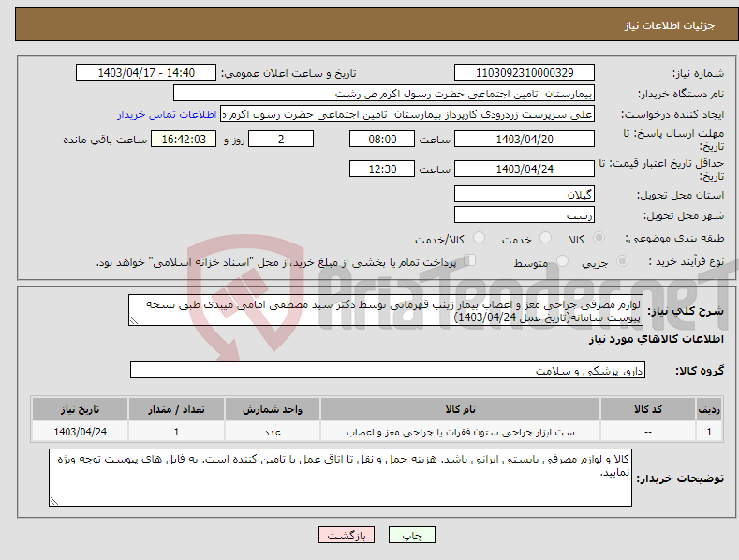Click the announcement date field 1403/04/17 - 14:40
This screenshot has height=560, width=739.
click(x=146, y=73)
